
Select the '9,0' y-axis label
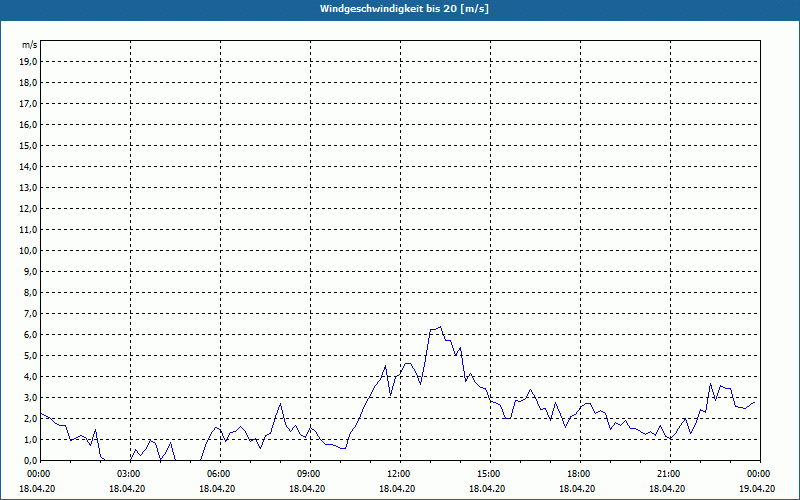click(30, 271)
